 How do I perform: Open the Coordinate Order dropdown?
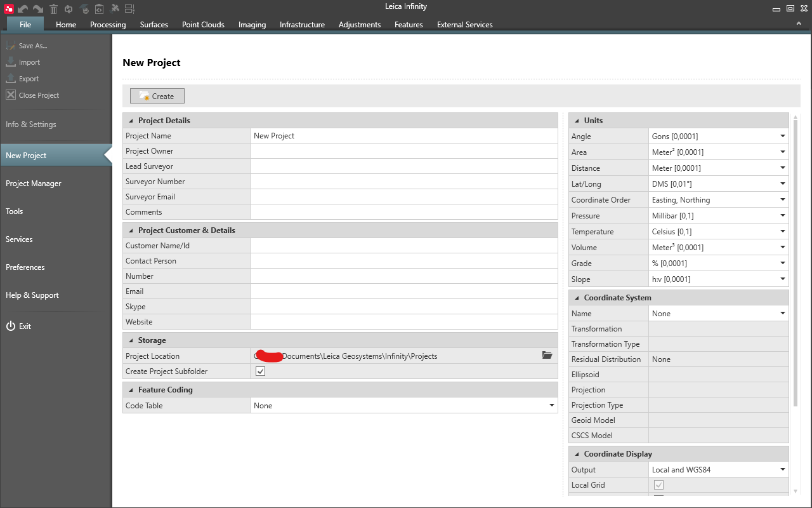tap(783, 199)
